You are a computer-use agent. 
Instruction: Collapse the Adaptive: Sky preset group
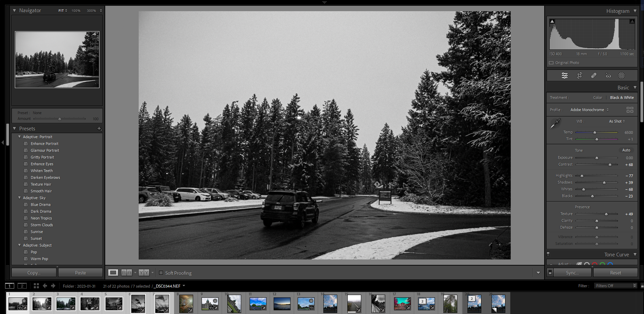coord(19,198)
